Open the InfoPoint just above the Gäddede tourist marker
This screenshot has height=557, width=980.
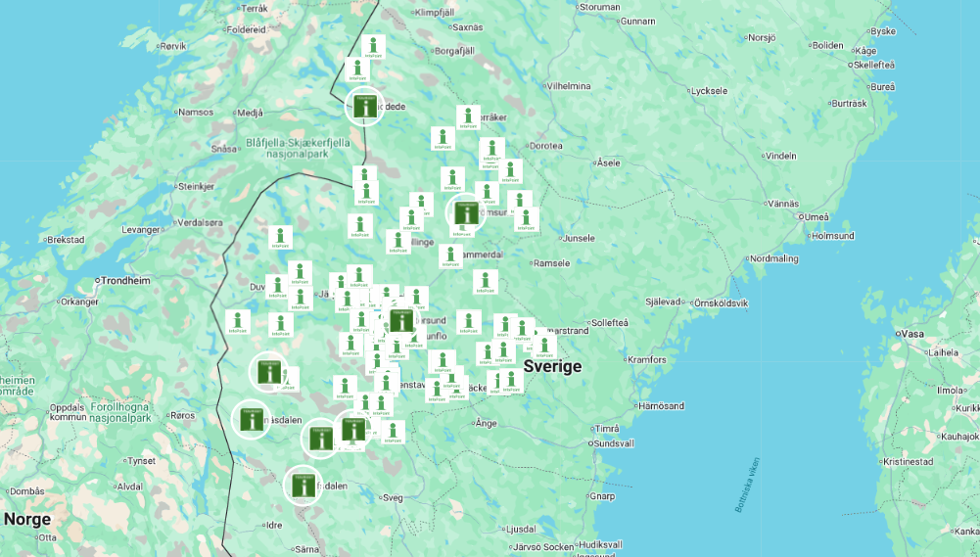pyautogui.click(x=357, y=70)
